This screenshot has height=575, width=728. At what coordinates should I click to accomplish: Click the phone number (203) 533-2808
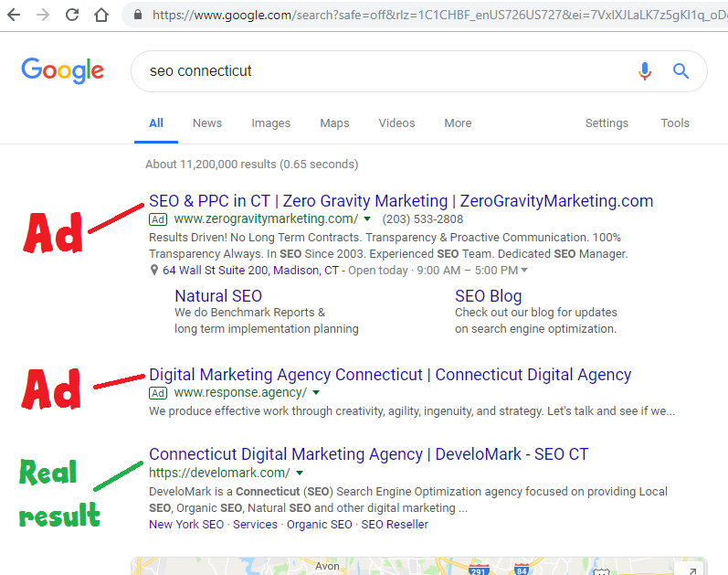point(423,218)
